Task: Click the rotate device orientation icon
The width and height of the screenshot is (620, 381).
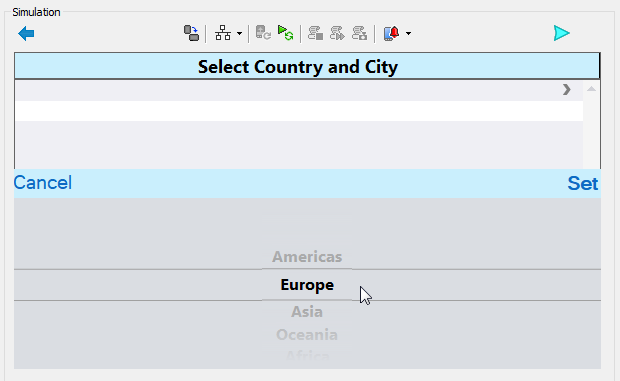Action: pyautogui.click(x=191, y=33)
